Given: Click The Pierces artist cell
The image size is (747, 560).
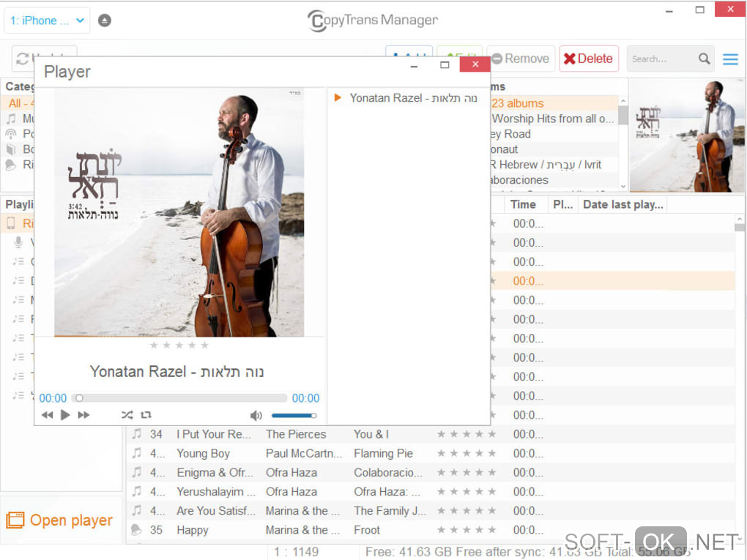Looking at the screenshot, I should [296, 434].
